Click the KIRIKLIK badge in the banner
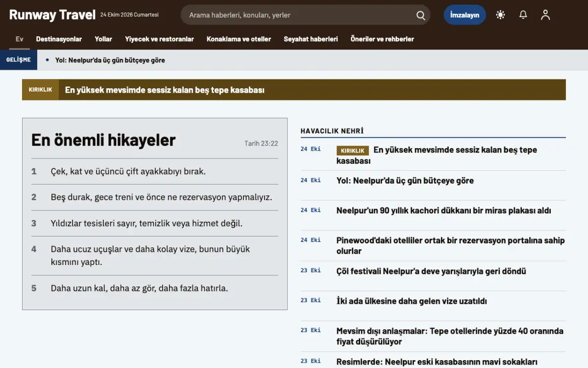The width and height of the screenshot is (588, 368). point(40,90)
